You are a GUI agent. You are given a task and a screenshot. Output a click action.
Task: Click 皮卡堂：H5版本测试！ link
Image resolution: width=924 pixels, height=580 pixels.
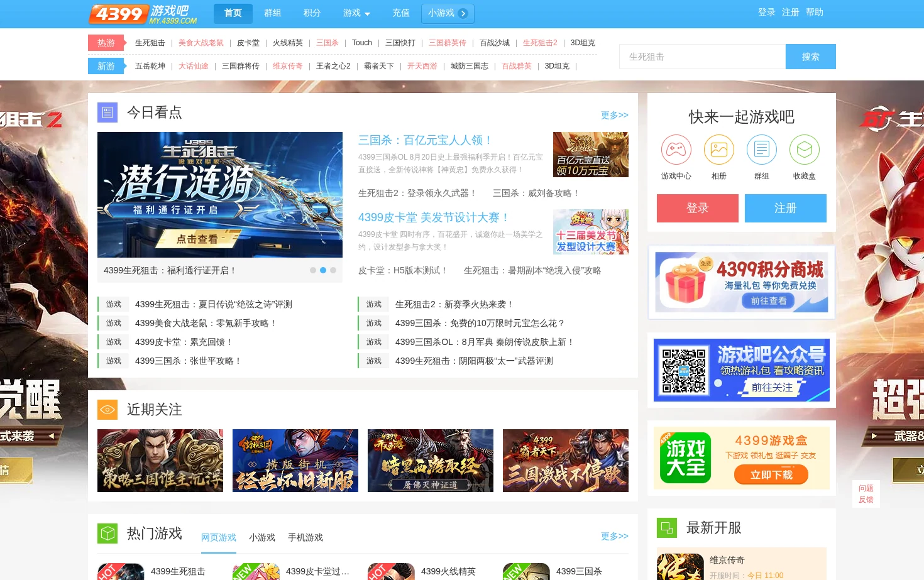[x=403, y=270]
